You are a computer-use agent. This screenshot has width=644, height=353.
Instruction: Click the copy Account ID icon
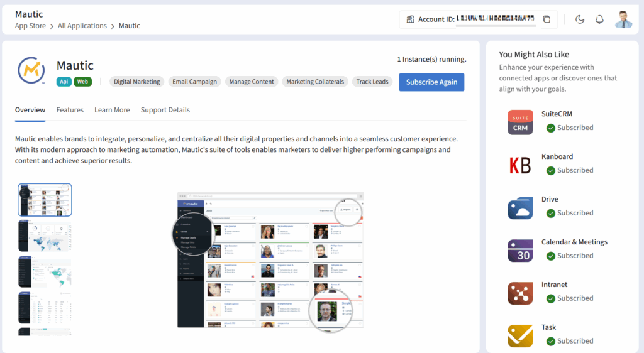pyautogui.click(x=547, y=19)
